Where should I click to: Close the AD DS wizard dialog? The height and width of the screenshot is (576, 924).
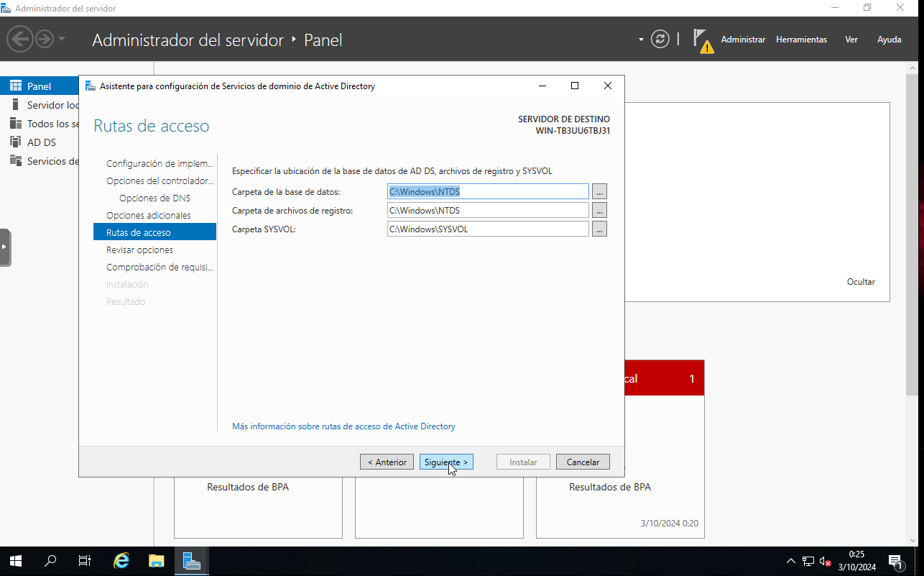point(608,86)
